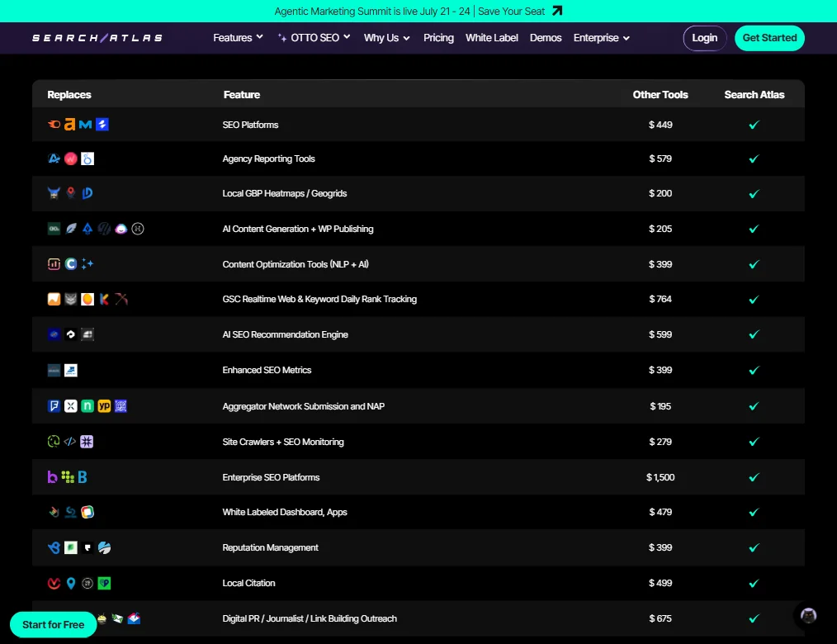Image resolution: width=837 pixels, height=644 pixels.
Task: Open the chat widget avatar
Action: pyautogui.click(x=808, y=615)
